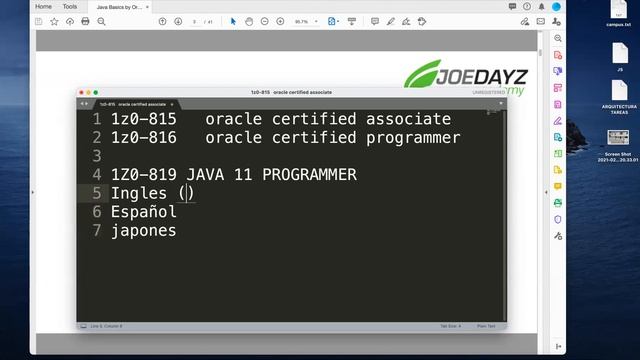Open the More Tools wrench in side pane
Screen dimensions: 640x360
tap(558, 236)
